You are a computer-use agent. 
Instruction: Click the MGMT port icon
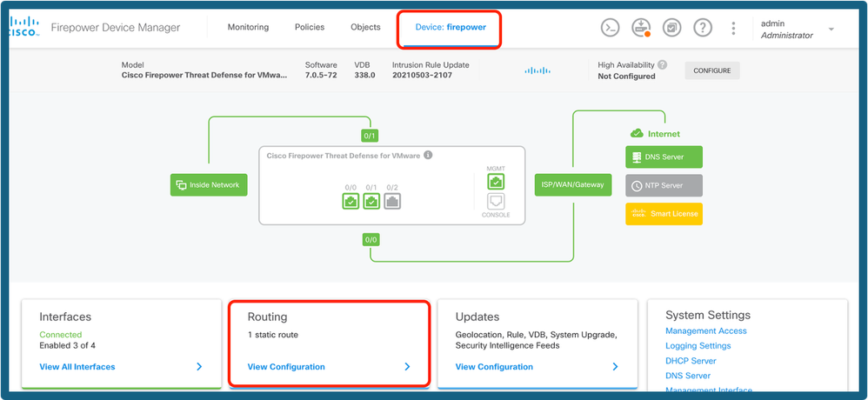(496, 182)
